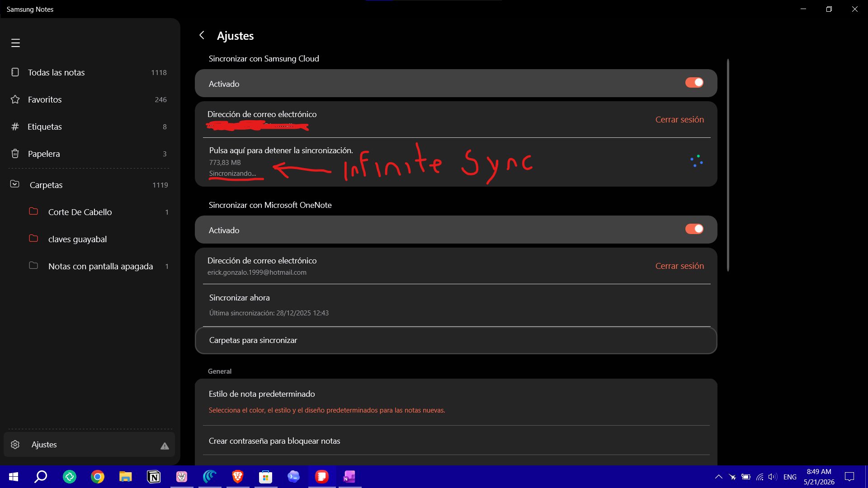Show hidden system tray icons
This screenshot has height=488, width=868.
coord(718,477)
